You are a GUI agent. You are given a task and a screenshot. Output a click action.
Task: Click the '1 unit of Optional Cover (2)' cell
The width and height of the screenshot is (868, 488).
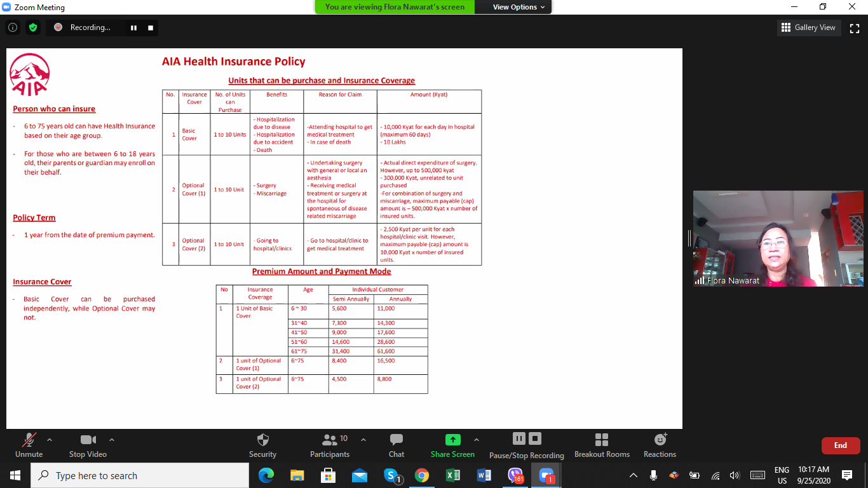[261, 383]
